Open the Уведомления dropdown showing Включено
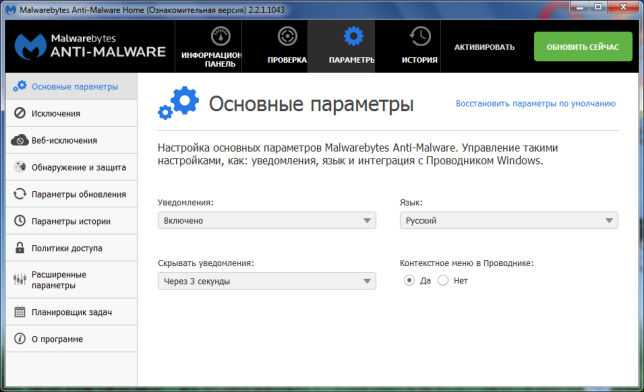Viewport: 644px width, 392px height. point(267,221)
